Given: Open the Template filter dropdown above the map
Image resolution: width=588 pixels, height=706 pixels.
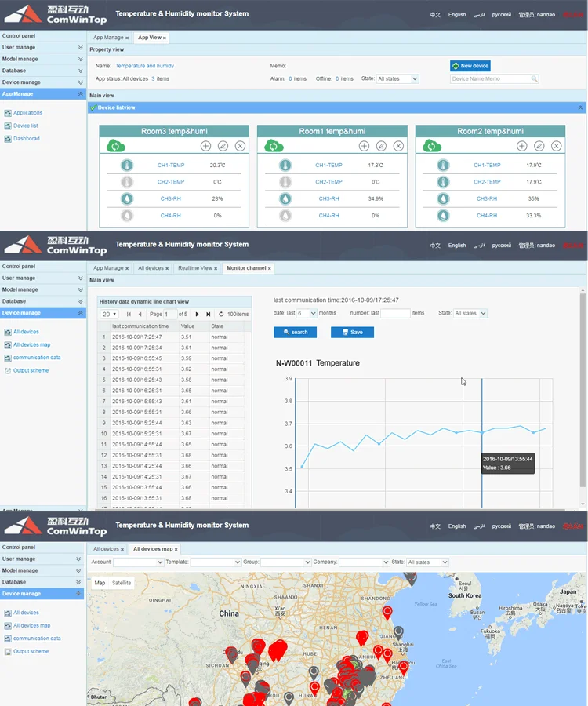Looking at the screenshot, I should pyautogui.click(x=216, y=562).
